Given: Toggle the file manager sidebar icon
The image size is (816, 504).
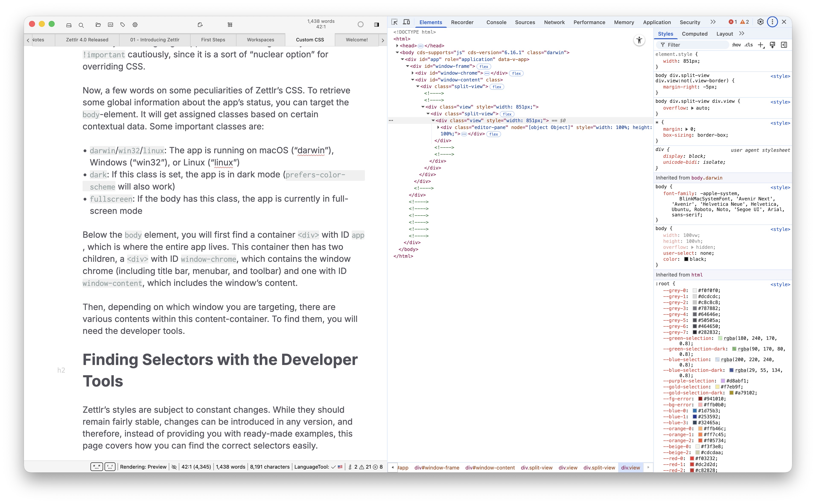Looking at the screenshot, I should coord(69,25).
